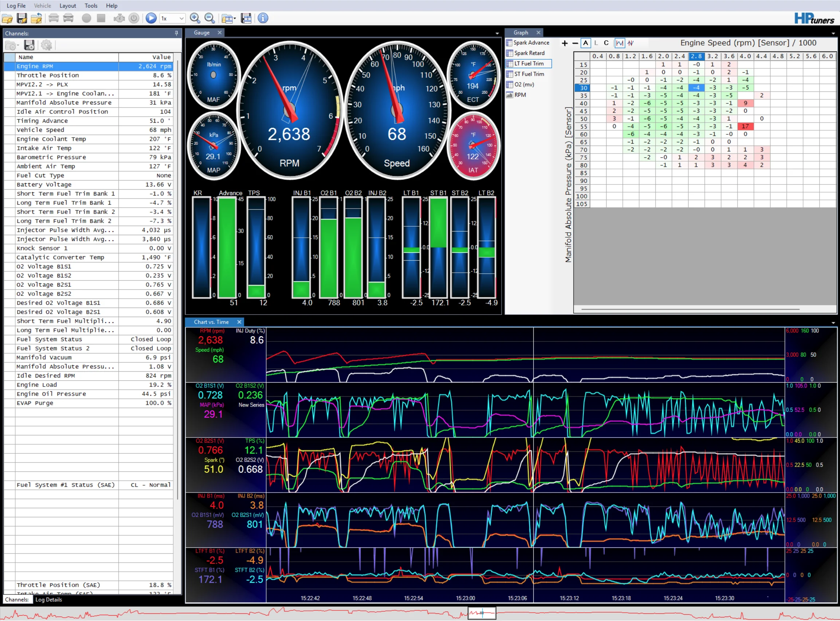This screenshot has height=621, width=840.
Task: Click the reopen log folder icon with arrow
Action: click(x=36, y=18)
